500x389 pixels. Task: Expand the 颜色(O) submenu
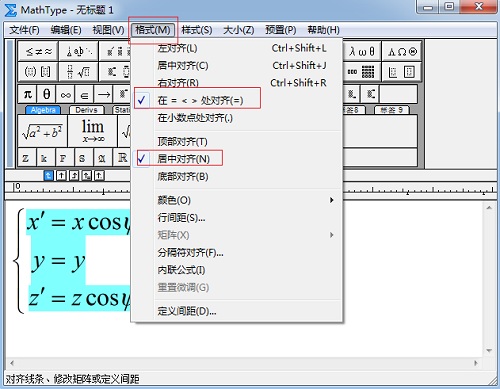click(x=237, y=200)
